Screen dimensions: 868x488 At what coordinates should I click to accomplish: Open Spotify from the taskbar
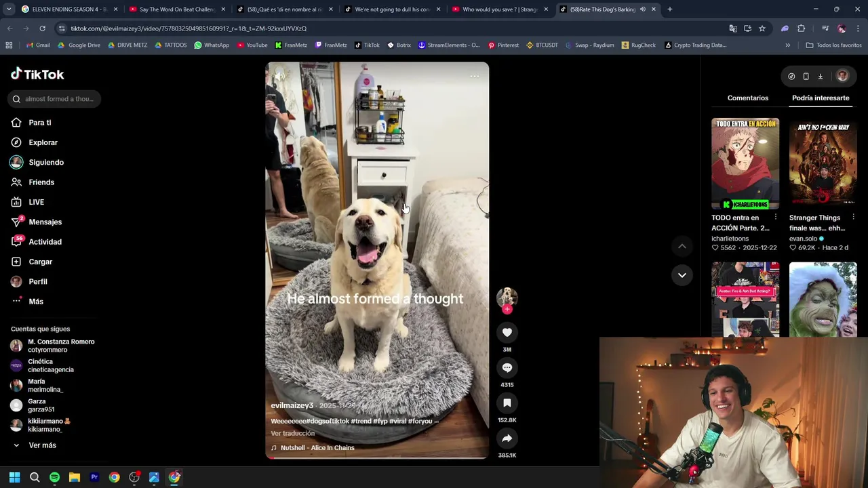coord(55,477)
